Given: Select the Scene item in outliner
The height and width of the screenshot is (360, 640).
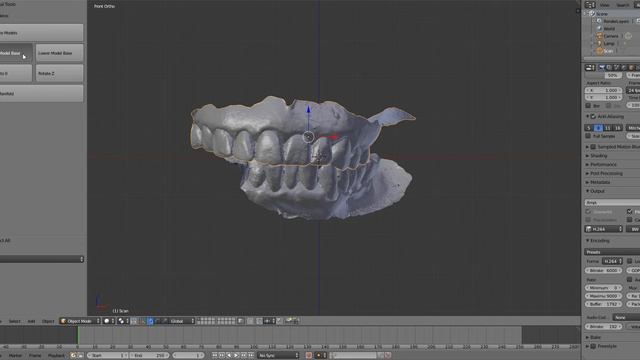Looking at the screenshot, I should pos(602,14).
